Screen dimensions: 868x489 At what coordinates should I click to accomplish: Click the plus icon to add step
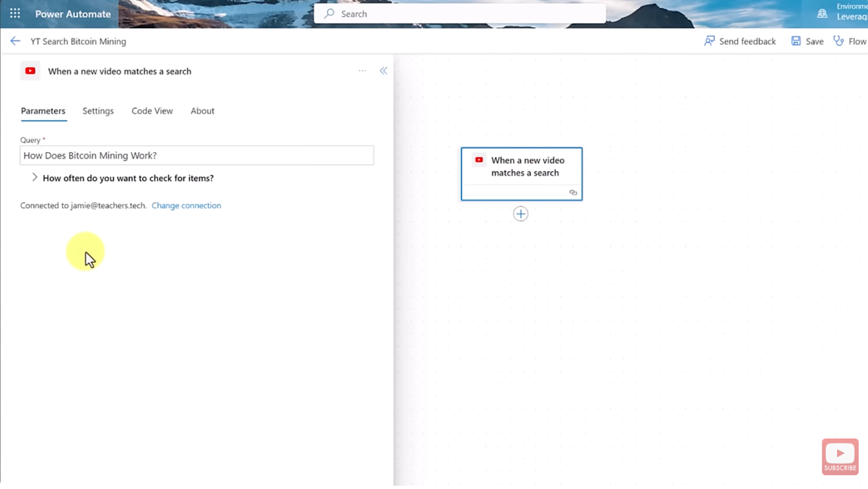coord(520,214)
